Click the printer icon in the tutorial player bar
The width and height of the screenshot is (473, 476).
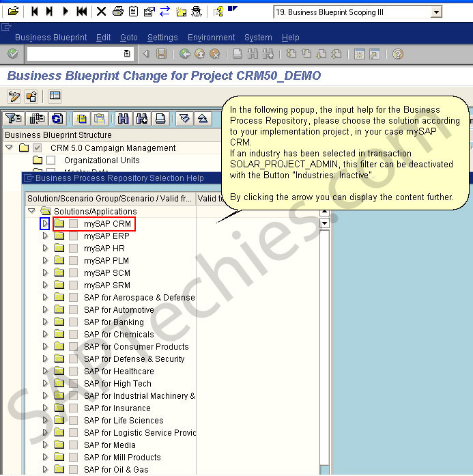point(117,12)
